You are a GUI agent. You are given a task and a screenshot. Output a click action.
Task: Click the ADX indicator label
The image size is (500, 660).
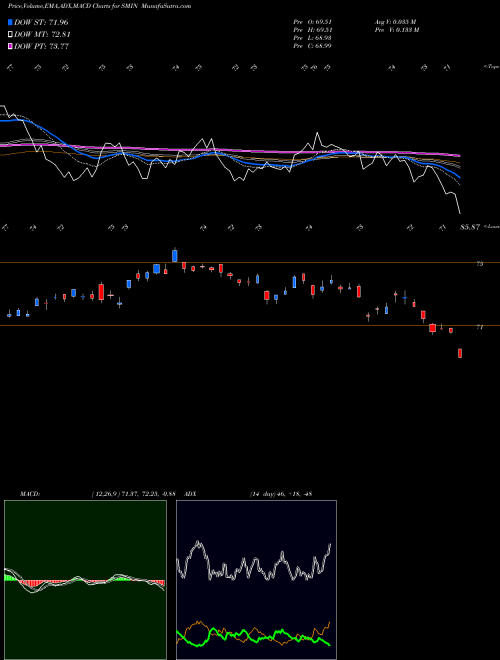tap(190, 494)
